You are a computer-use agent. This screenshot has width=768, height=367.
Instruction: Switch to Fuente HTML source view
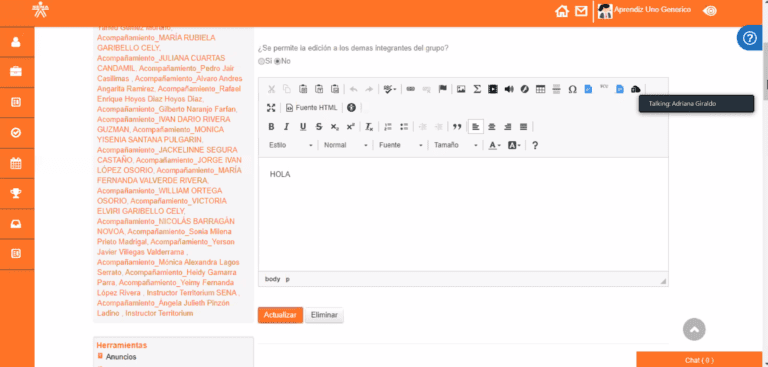(312, 108)
